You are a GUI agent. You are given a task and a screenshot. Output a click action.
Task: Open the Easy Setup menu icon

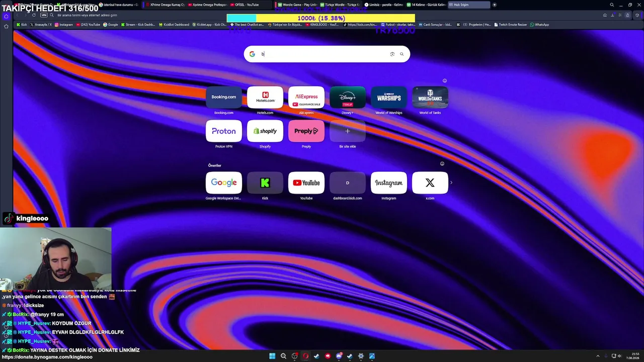620,15
